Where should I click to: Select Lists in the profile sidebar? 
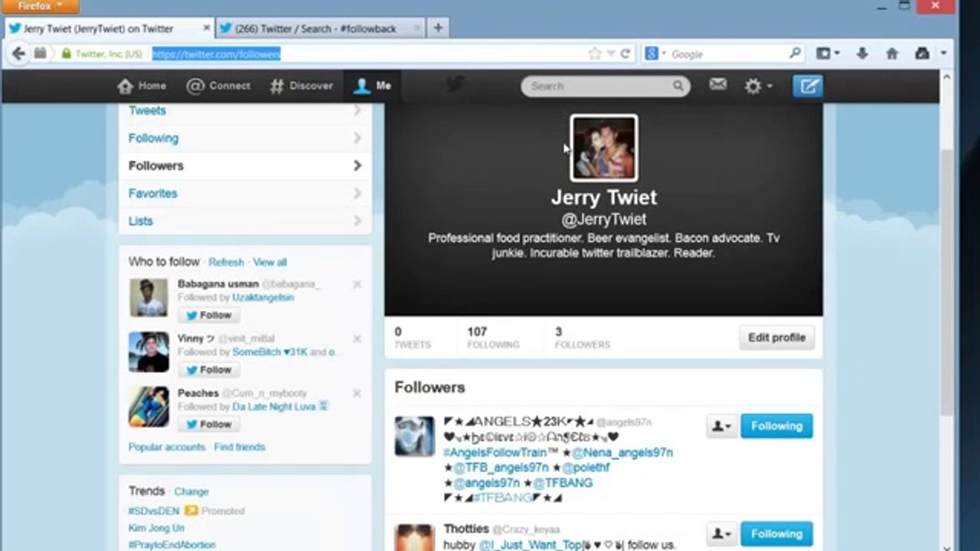[x=245, y=221]
